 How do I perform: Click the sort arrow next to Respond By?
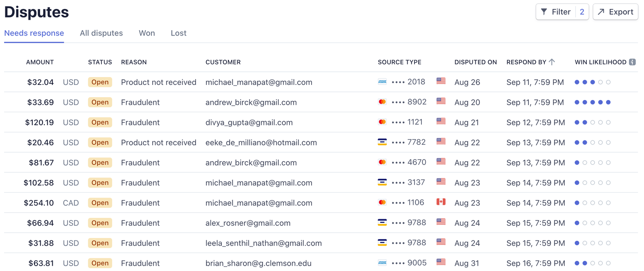point(552,62)
